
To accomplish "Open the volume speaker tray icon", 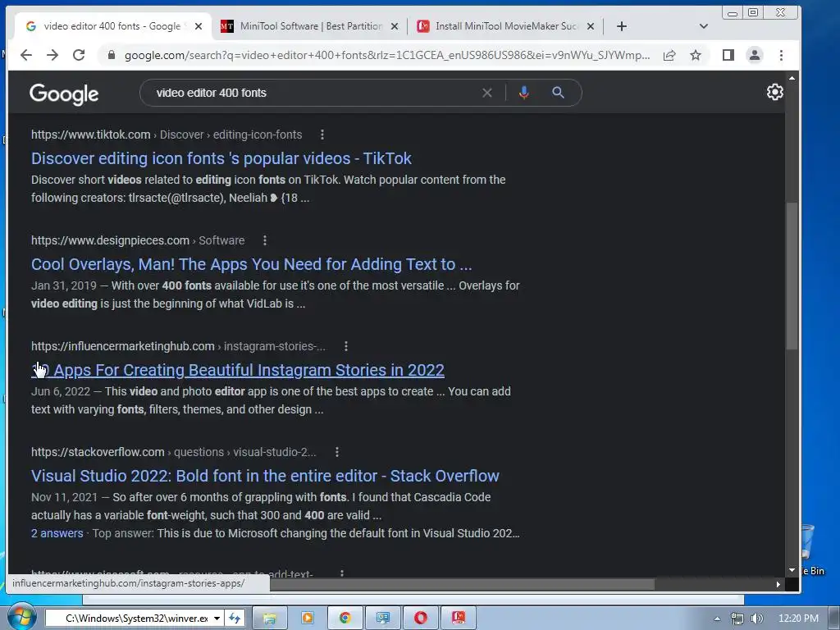I will pyautogui.click(x=757, y=619).
